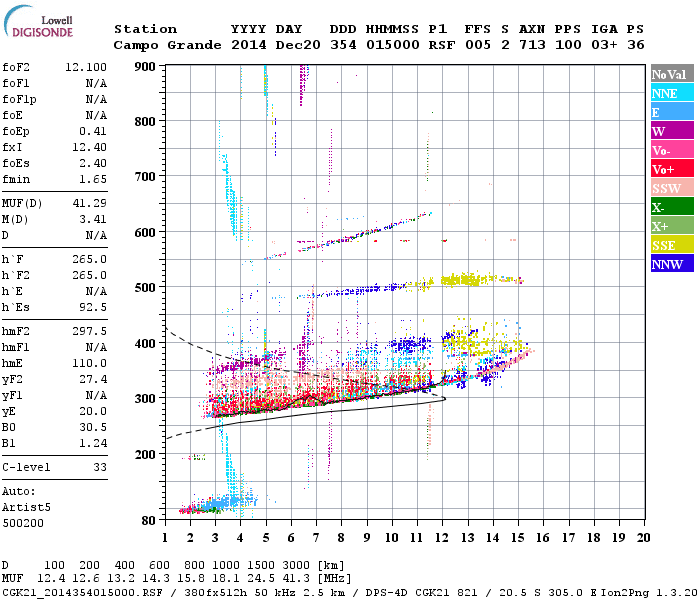Select the NNW dark blue legend swatch
Viewport: 700px width, 600px height.
click(x=672, y=264)
